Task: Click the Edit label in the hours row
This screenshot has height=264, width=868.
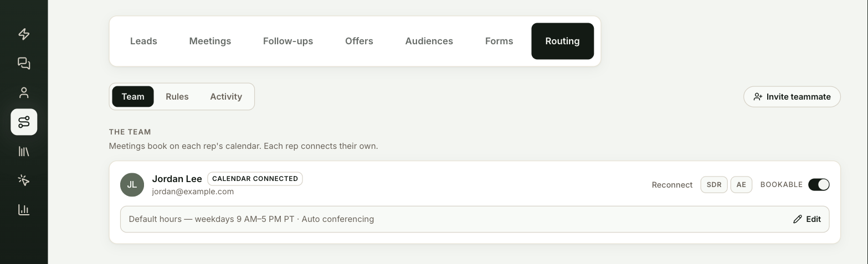Action: [813, 219]
